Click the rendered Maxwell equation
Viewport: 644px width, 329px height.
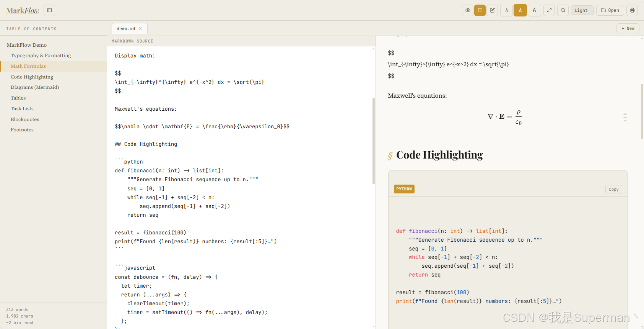505,117
